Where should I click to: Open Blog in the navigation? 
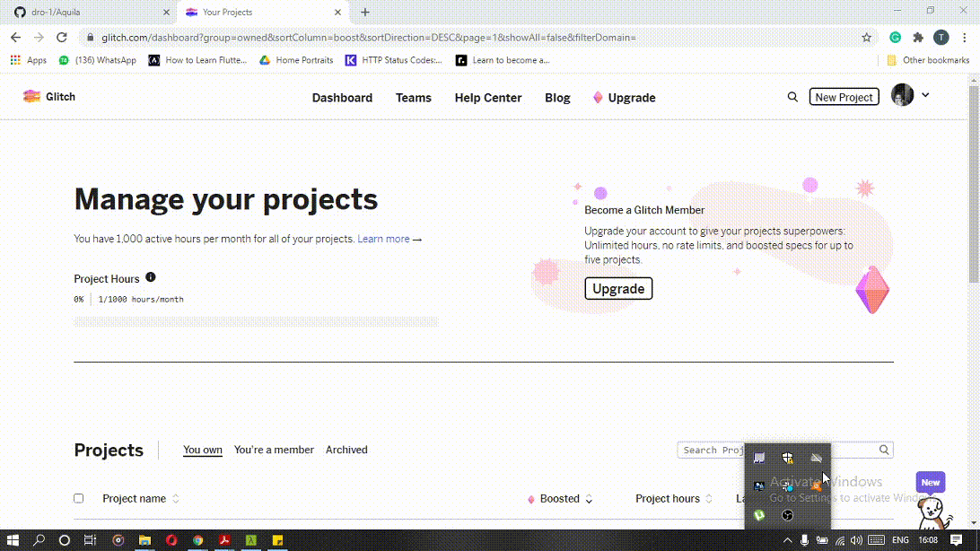point(557,98)
